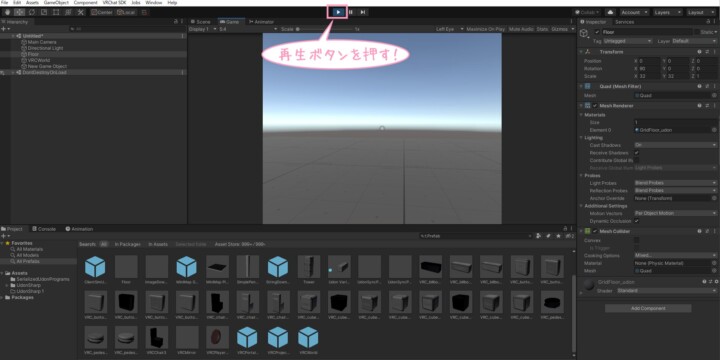The height and width of the screenshot is (360, 720).
Task: Switch to the Services tab
Action: [x=624, y=22]
